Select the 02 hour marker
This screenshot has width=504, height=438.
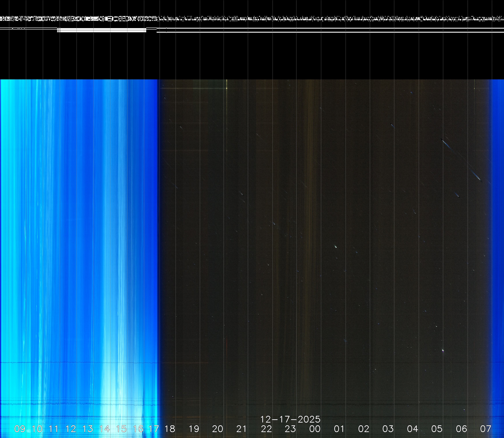pyautogui.click(x=364, y=429)
